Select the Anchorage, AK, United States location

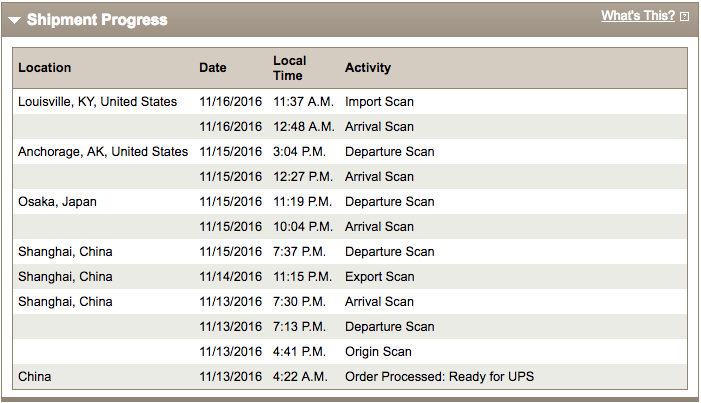(x=103, y=152)
